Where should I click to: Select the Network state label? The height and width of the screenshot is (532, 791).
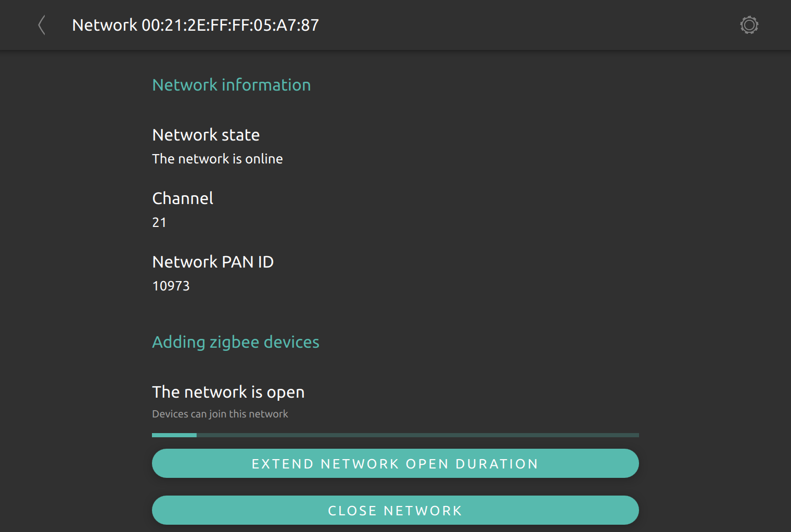coord(206,135)
